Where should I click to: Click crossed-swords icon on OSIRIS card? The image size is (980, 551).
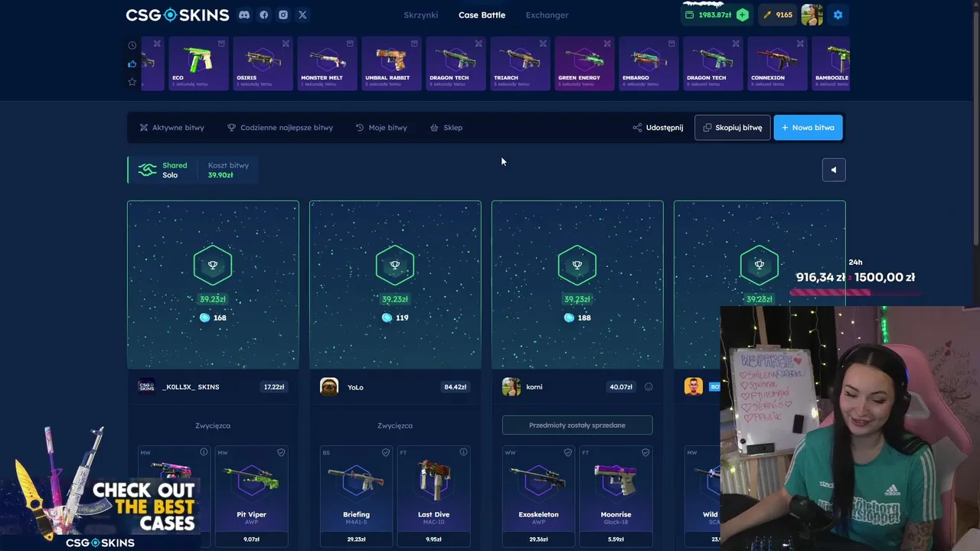tap(286, 44)
